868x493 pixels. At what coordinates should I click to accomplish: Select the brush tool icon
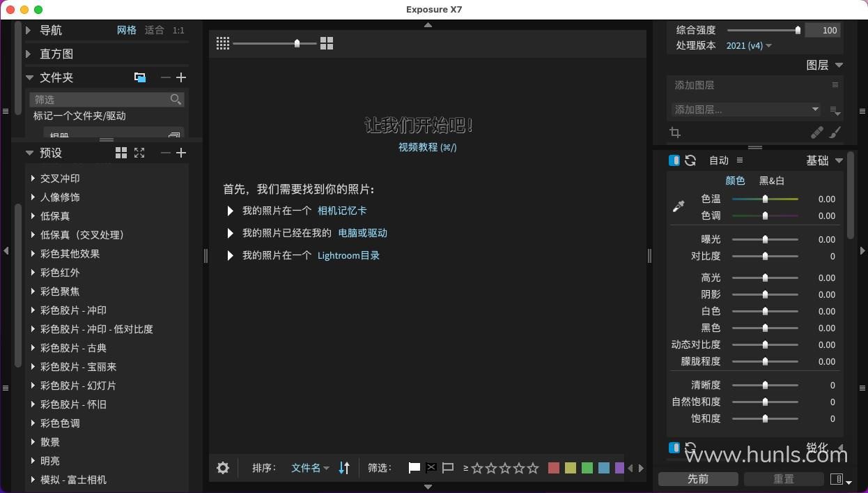[835, 132]
